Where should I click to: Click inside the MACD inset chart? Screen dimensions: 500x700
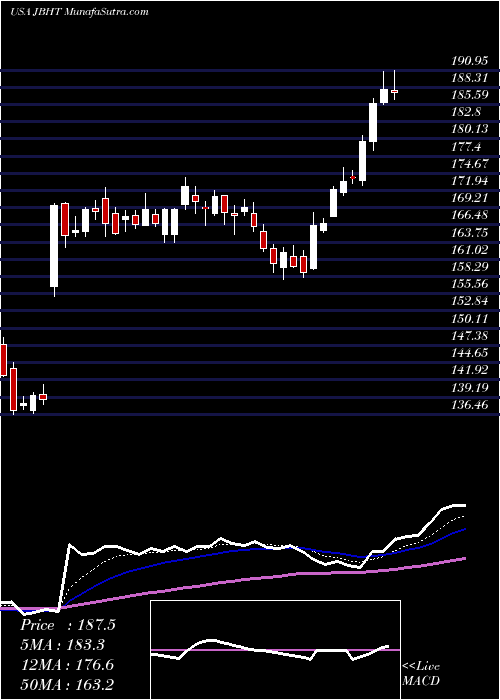275,650
